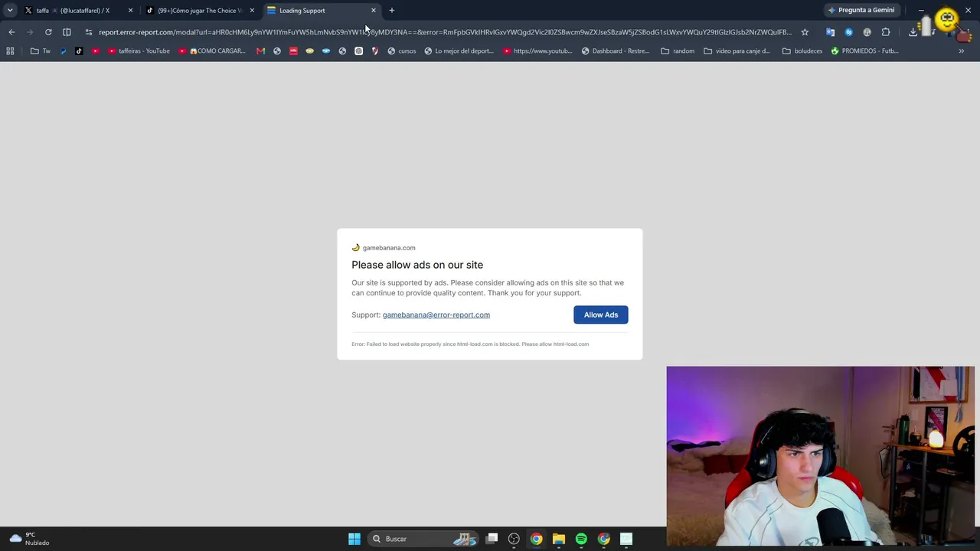Open Spotify from the taskbar
The width and height of the screenshot is (980, 551).
point(581,539)
